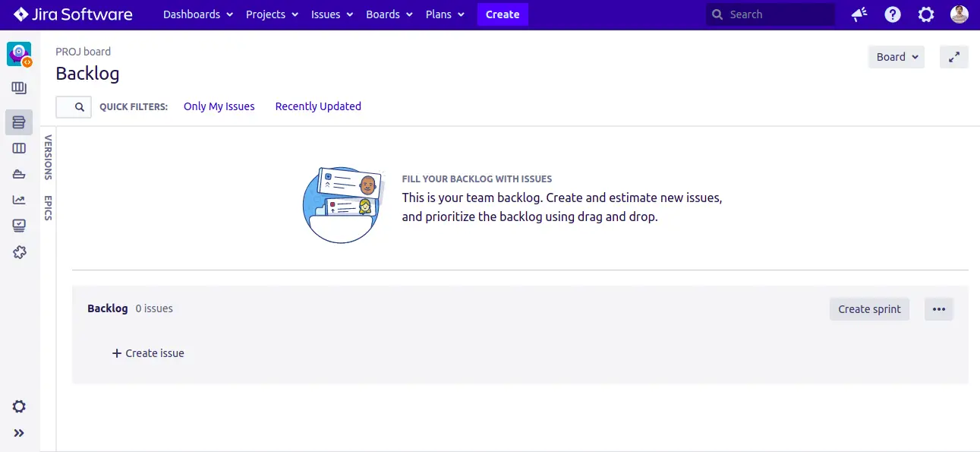Click the project avatar in sidebar
This screenshot has height=452, width=980.
pos(19,54)
